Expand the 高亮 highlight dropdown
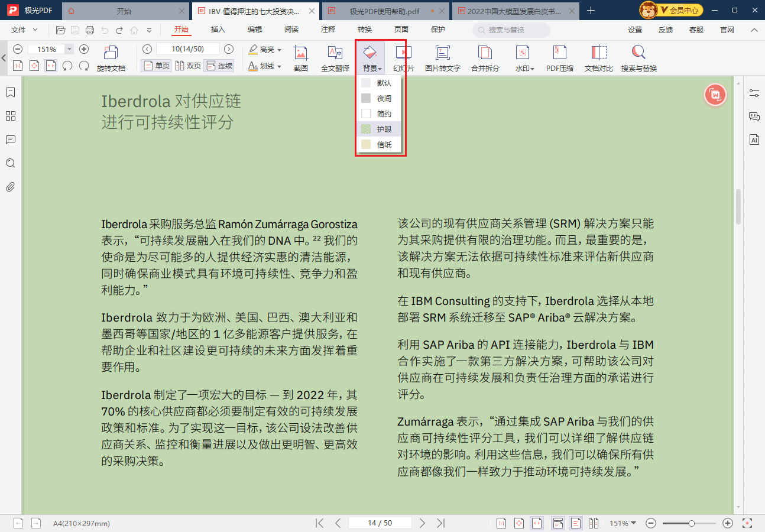This screenshot has width=765, height=532. tap(279, 50)
